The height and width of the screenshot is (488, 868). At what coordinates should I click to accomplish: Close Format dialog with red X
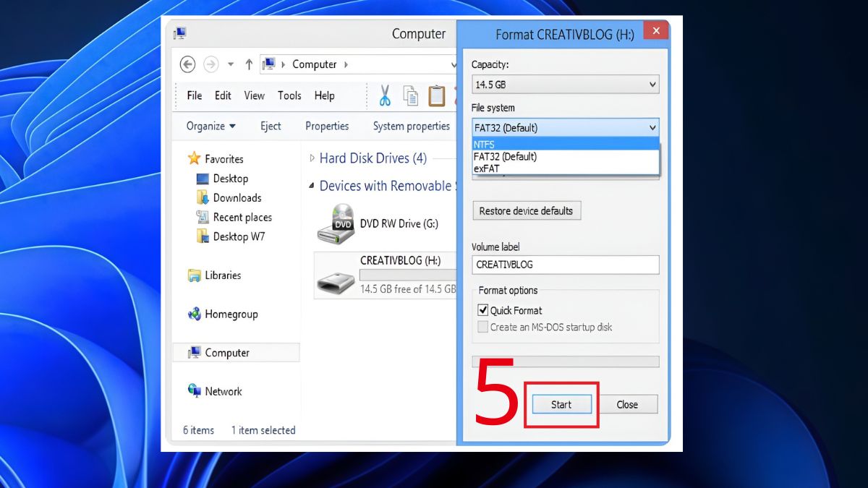click(655, 30)
